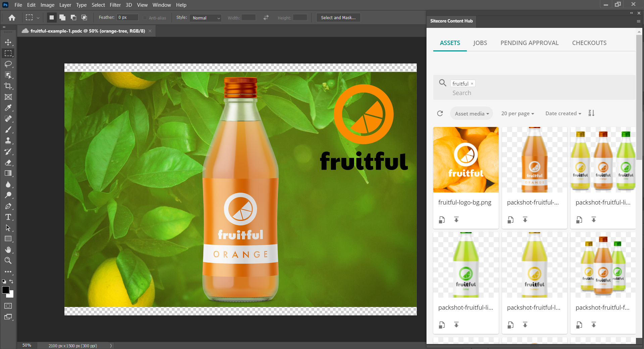The image size is (644, 349).
Task: Open the marquee tool preset picker arrow
Action: coord(38,18)
